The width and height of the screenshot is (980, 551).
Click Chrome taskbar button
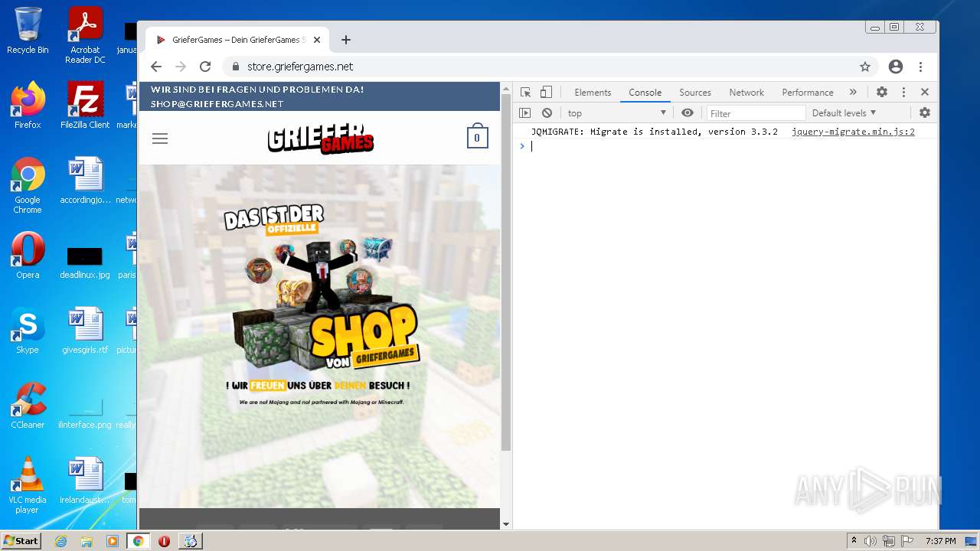point(138,541)
